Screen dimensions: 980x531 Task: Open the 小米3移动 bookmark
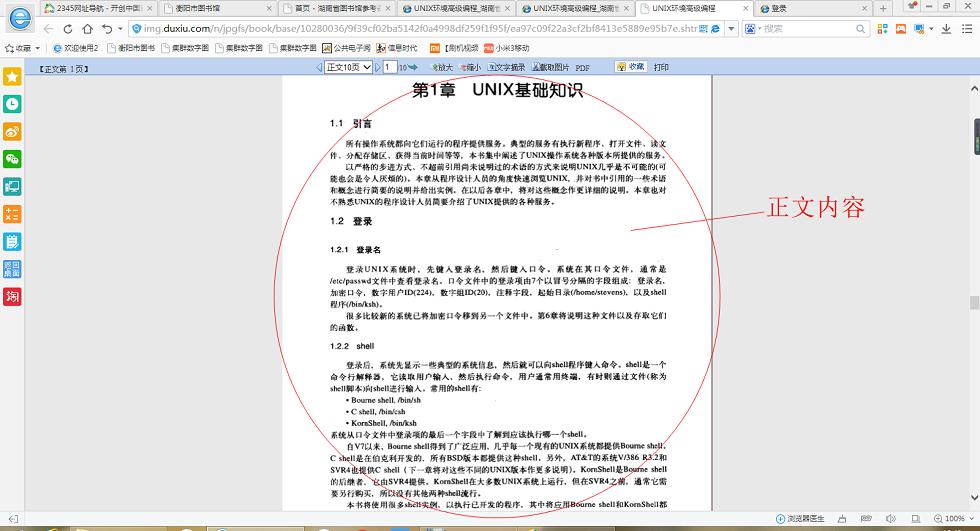coord(507,48)
